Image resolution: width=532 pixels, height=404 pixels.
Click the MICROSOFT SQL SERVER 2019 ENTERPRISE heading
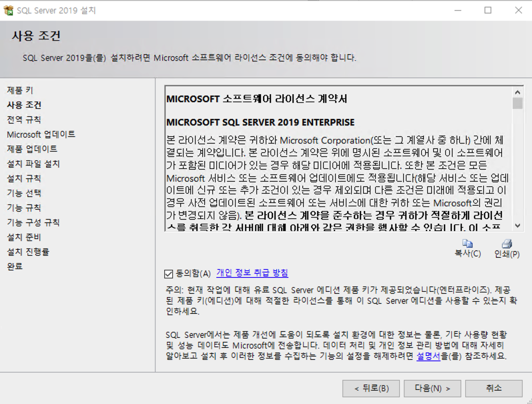[x=260, y=122]
